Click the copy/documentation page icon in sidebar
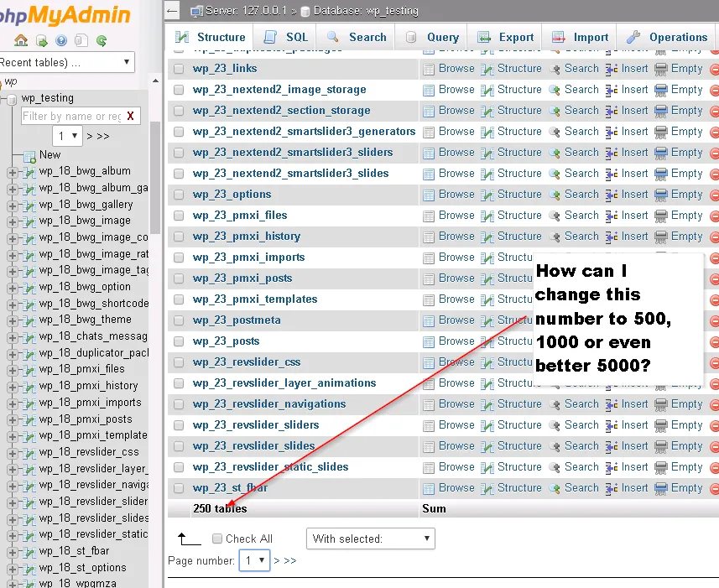 [81, 41]
